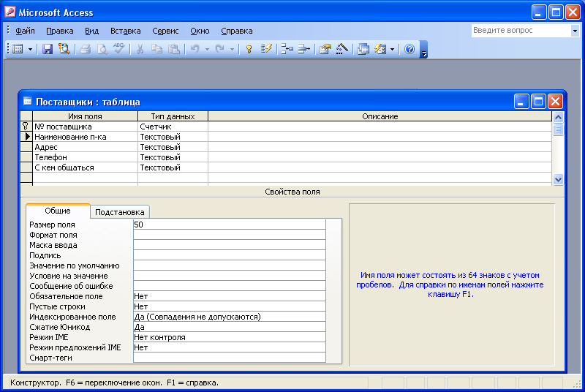This screenshot has width=585, height=392.
Task: Open Microsoft Access Help icon
Action: (409, 49)
